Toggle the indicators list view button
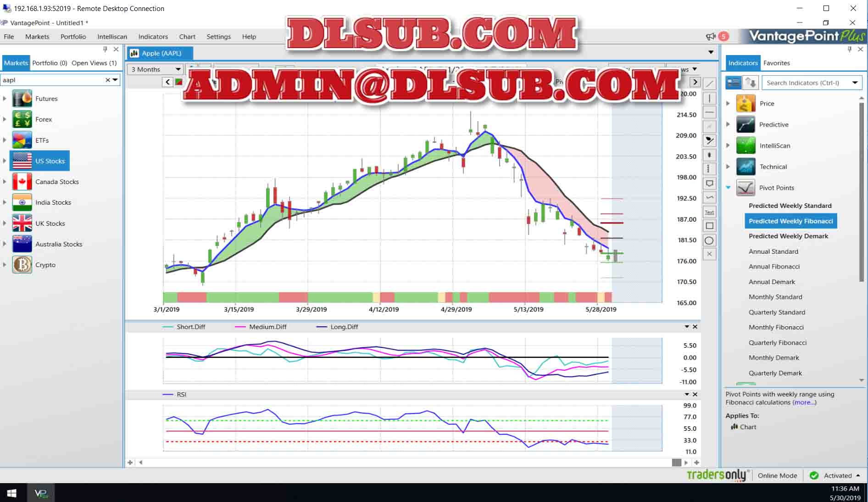Screen dimensions: 868x502 pyautogui.click(x=734, y=83)
